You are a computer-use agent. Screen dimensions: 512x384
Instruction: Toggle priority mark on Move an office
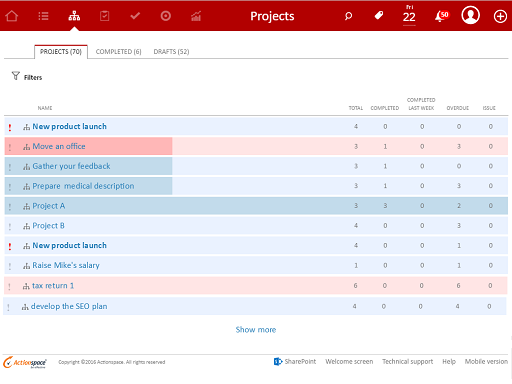pos(10,147)
